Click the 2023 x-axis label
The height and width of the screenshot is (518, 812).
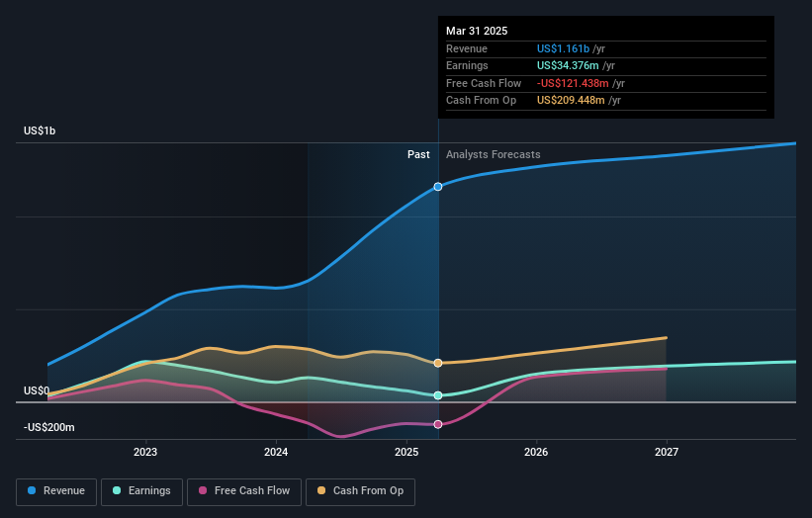pyautogui.click(x=145, y=453)
